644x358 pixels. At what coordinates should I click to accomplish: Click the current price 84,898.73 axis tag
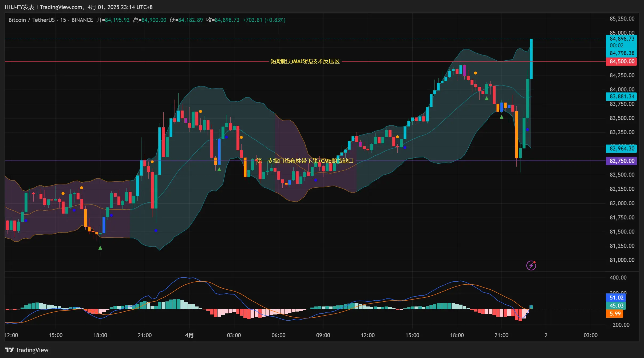[x=622, y=39]
